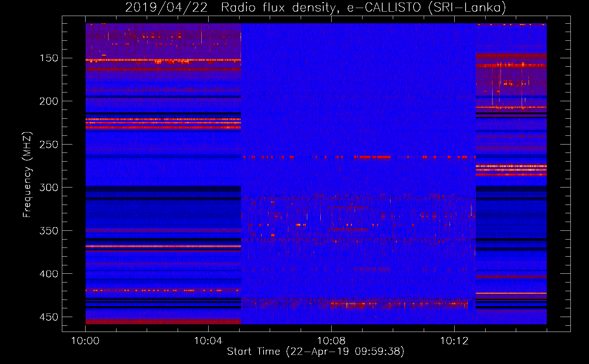Click the 200 frequency tick label
This screenshot has height=364, width=589.
(x=49, y=101)
